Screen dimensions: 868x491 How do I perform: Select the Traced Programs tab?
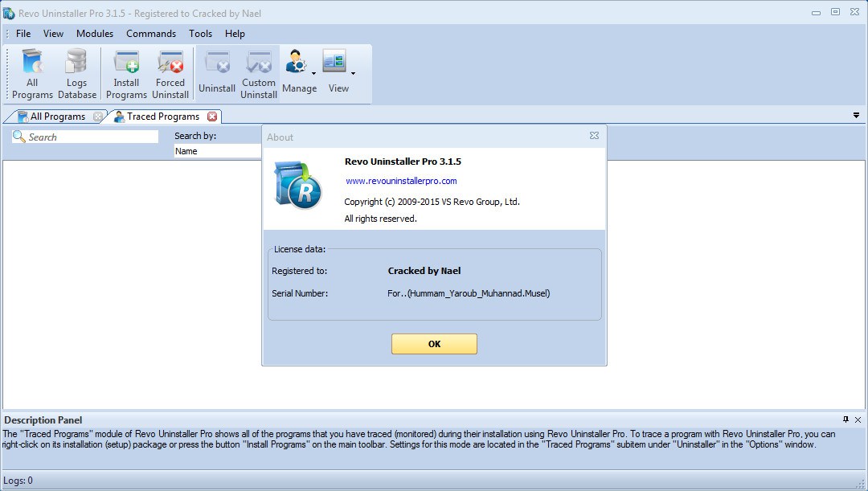(x=163, y=117)
